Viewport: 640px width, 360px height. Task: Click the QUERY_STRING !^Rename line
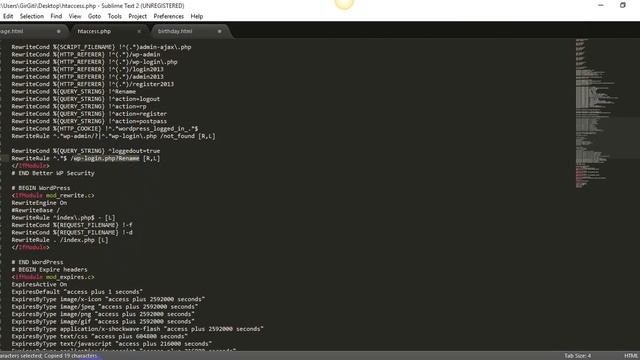click(73, 91)
